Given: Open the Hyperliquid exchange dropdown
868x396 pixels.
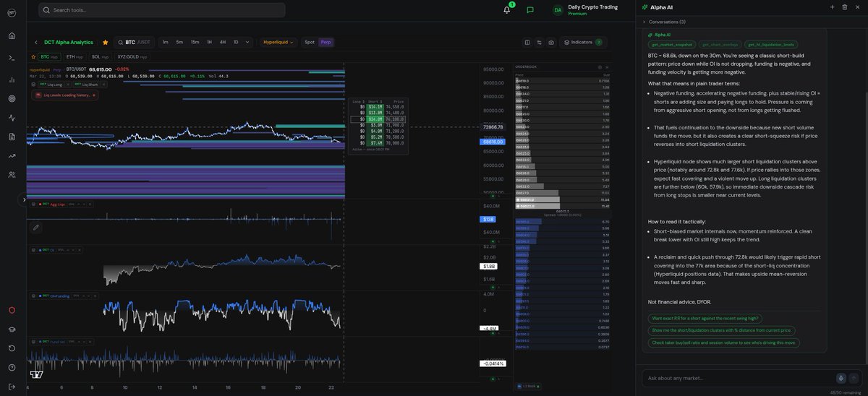Looking at the screenshot, I should pyautogui.click(x=278, y=42).
